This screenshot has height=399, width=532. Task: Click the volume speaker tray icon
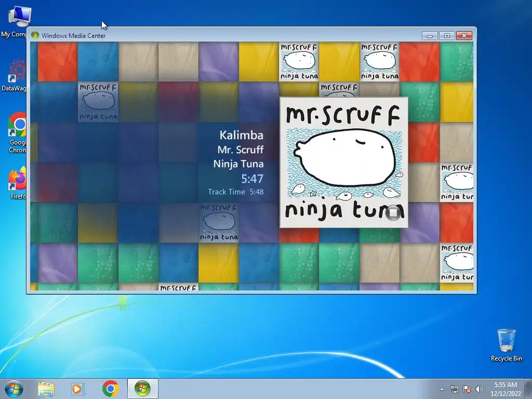point(480,389)
